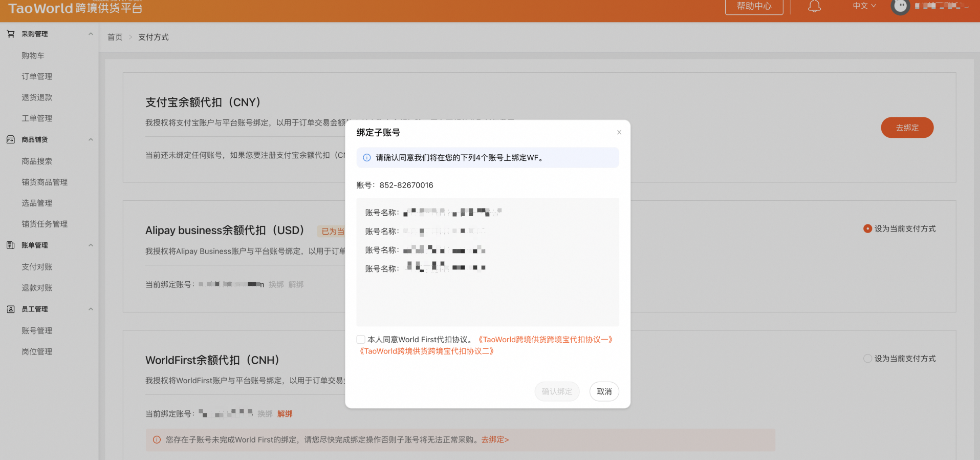Screen dimensions: 980x460
Task: Select WorldFirst 设为当前支付方式 radio button
Action: pyautogui.click(x=867, y=359)
